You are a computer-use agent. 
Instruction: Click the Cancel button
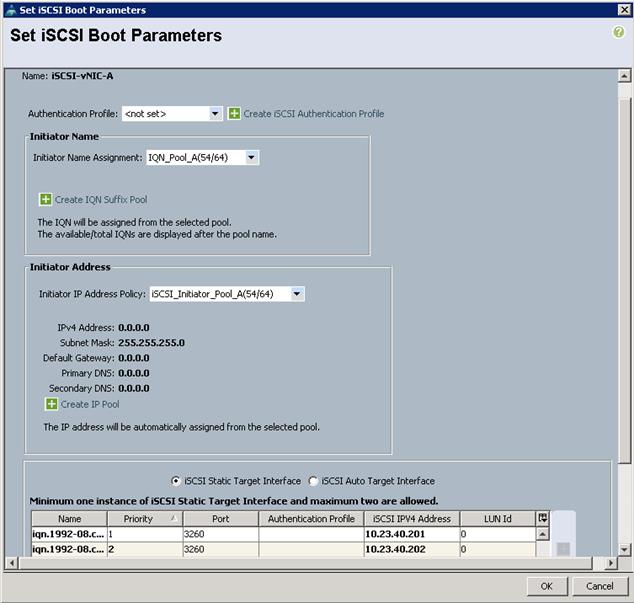[600, 586]
